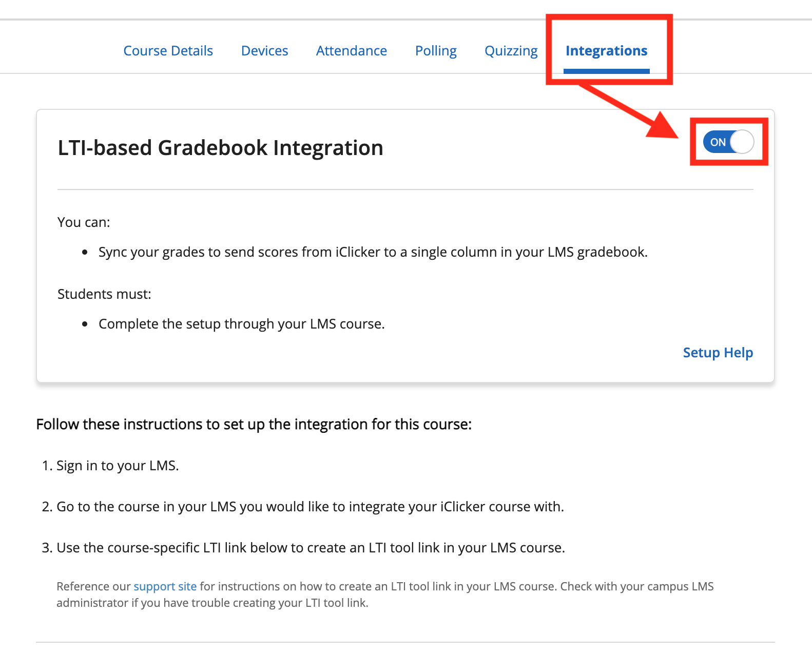Click Setup Help for integration guidance
This screenshot has height=652, width=812.
[718, 353]
